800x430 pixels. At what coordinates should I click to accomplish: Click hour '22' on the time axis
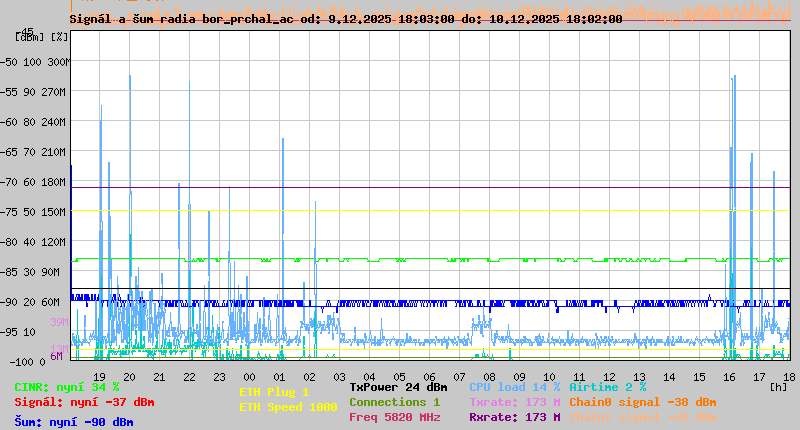point(189,377)
